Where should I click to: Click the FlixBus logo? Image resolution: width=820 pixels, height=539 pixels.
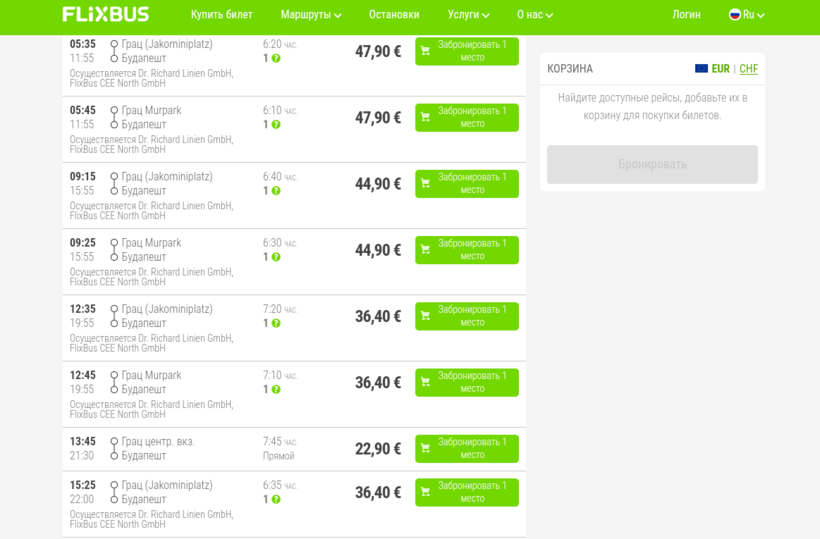(106, 15)
